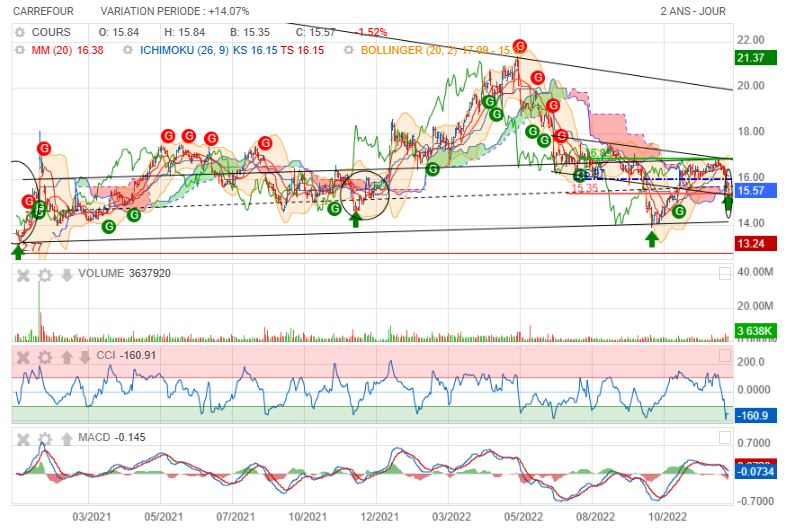Tick the checkbox in the CCI panel corner
The height and width of the screenshot is (530, 792).
click(725, 356)
